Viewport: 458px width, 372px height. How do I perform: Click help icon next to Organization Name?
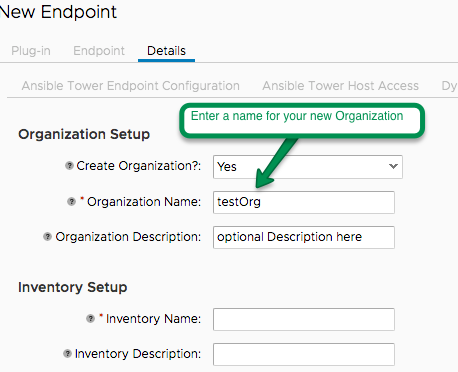[x=71, y=202]
